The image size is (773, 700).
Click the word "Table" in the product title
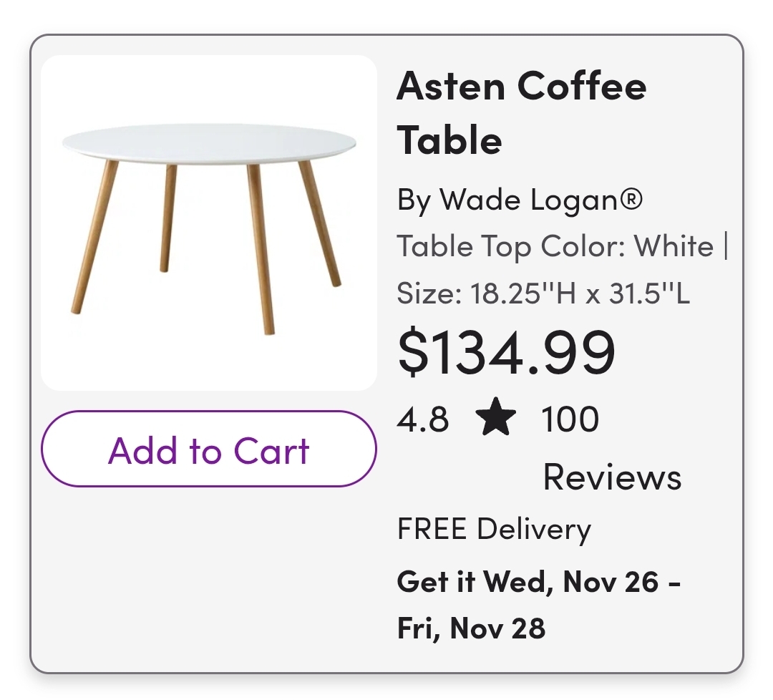tap(449, 140)
